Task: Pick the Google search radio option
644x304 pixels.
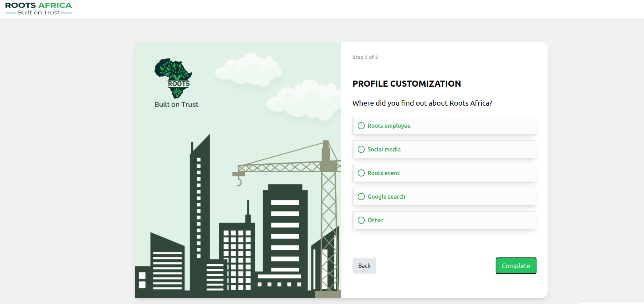Action: coord(361,197)
